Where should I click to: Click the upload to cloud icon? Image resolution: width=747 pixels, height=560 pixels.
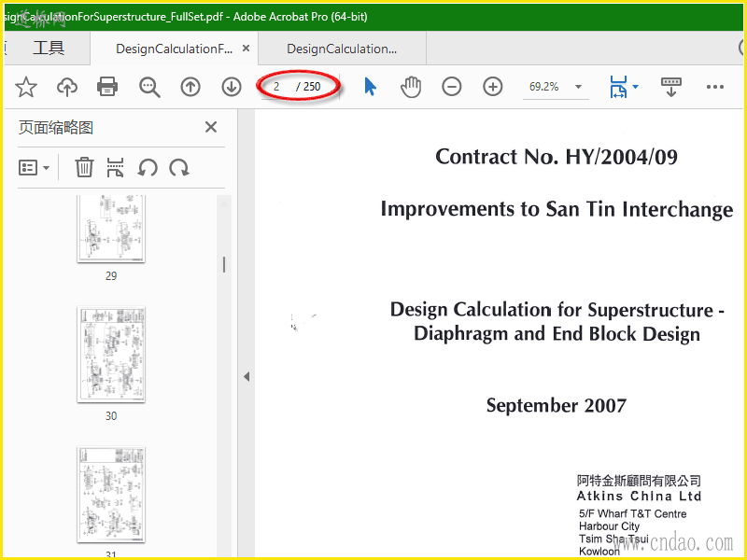(x=66, y=87)
